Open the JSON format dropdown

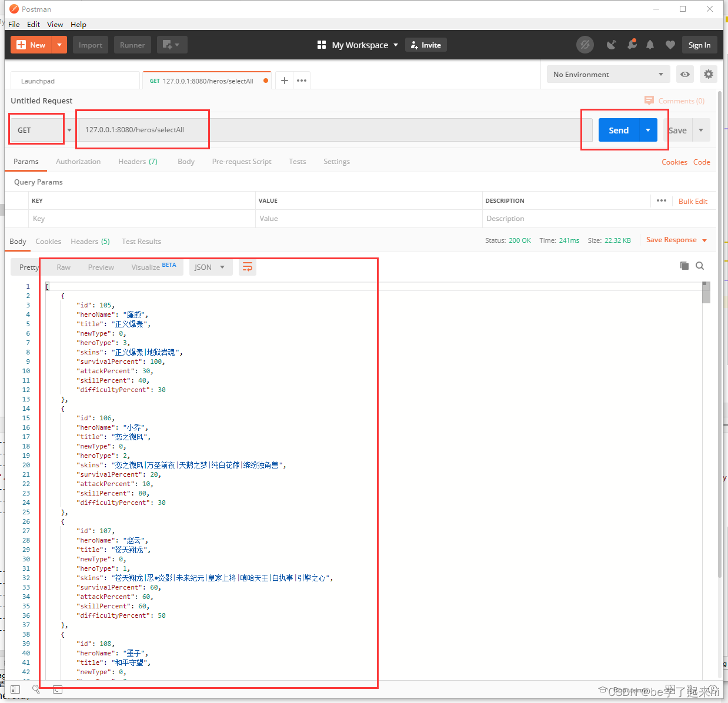(211, 267)
